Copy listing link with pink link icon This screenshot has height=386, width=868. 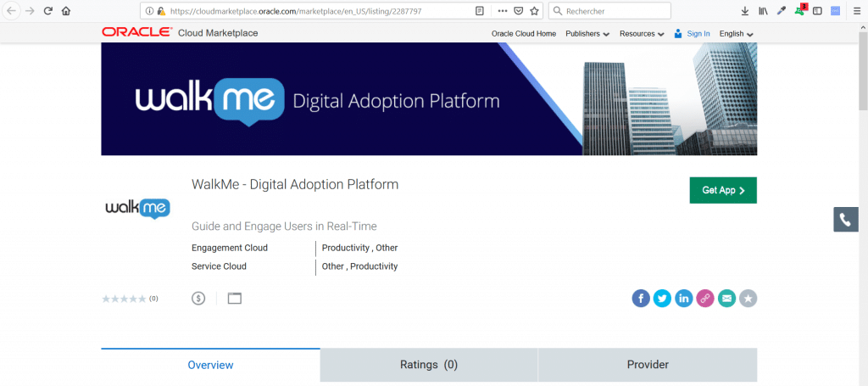[x=705, y=299]
